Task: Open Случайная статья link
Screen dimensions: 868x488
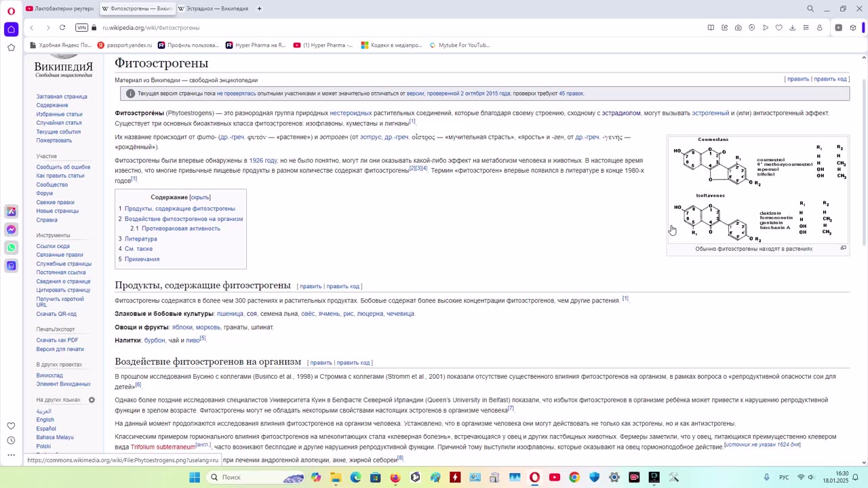Action: (x=59, y=123)
